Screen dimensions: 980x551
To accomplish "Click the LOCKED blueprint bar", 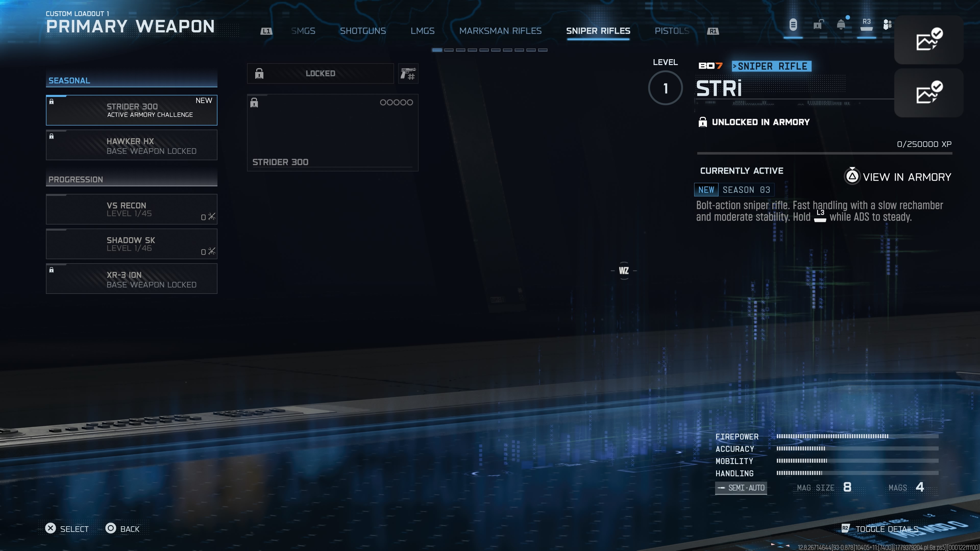I will 320,73.
